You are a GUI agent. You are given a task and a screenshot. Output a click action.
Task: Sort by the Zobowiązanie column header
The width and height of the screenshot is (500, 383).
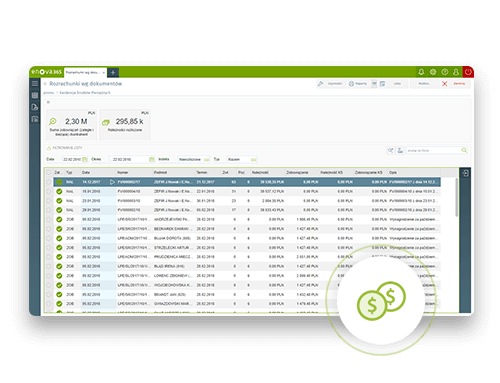click(297, 172)
